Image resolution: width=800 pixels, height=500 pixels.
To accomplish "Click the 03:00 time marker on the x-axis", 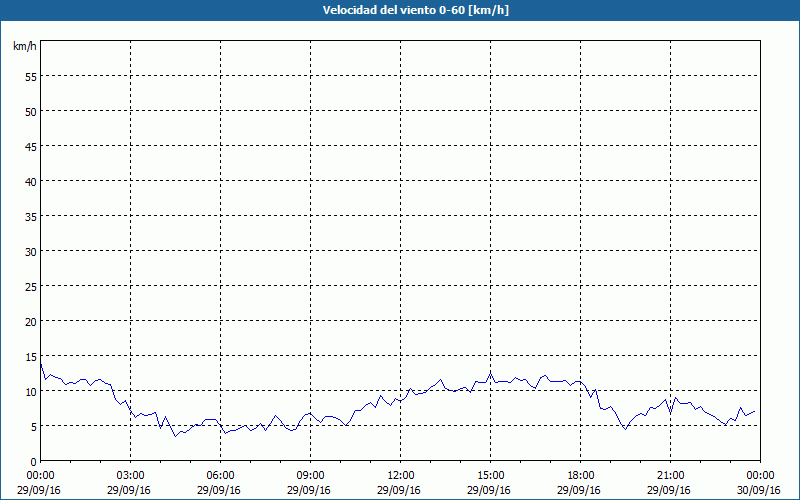I will pos(130,475).
